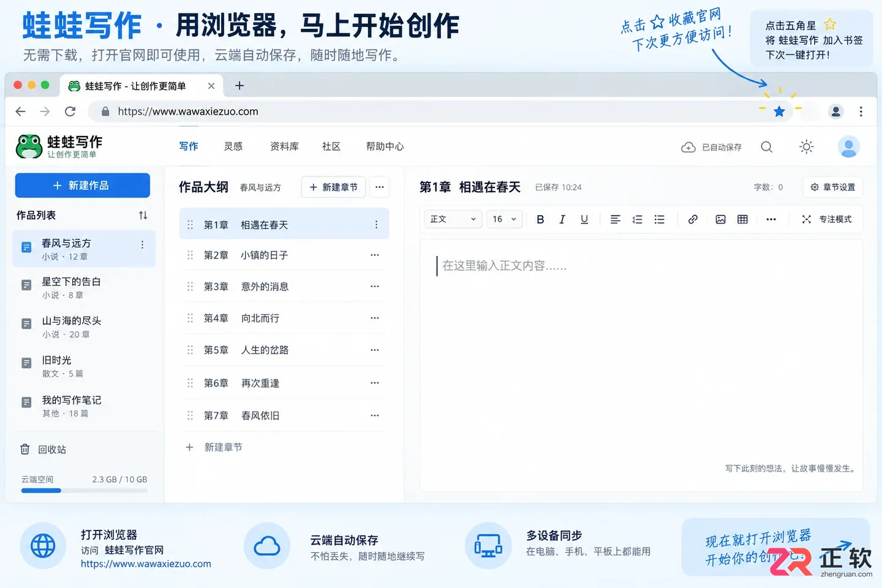Open the 正文 paragraph style dropdown
Screen dimensions: 882x588
click(x=453, y=219)
